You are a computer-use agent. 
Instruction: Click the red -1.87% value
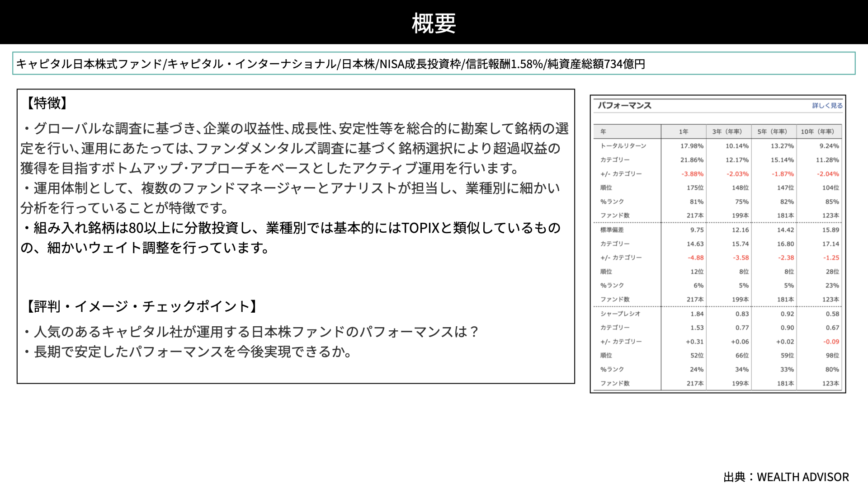pyautogui.click(x=783, y=174)
